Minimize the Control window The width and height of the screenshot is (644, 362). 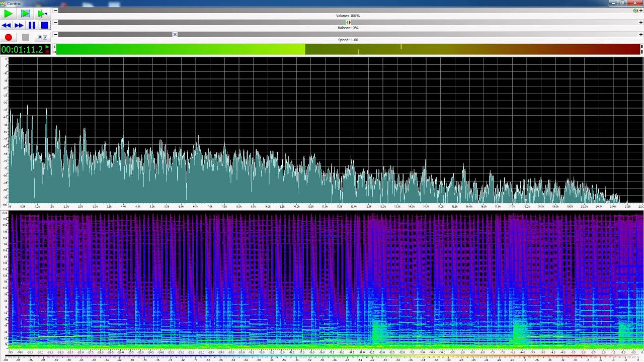point(613,3)
